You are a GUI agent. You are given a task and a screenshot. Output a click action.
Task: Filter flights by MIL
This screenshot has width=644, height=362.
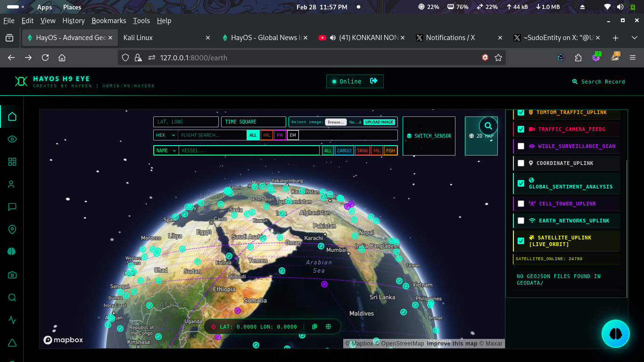(x=267, y=135)
